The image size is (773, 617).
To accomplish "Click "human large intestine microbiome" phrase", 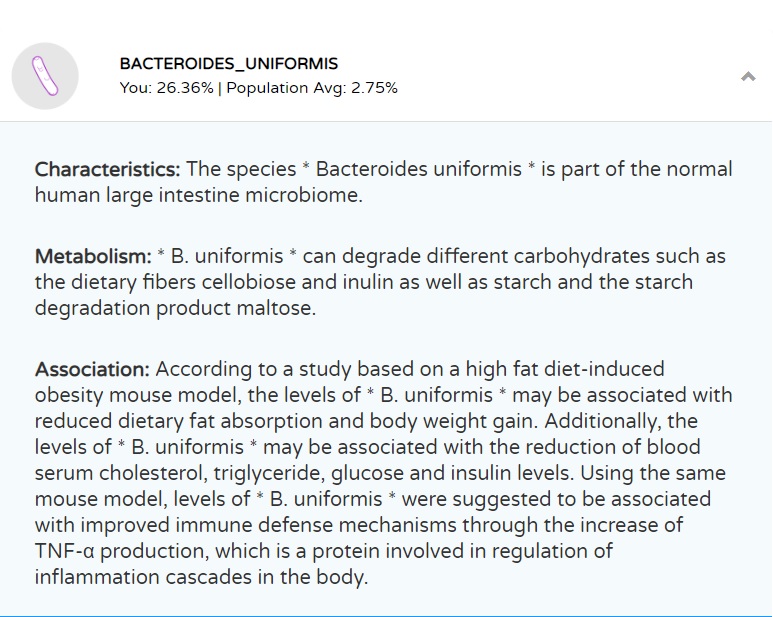I will pyautogui.click(x=198, y=195).
